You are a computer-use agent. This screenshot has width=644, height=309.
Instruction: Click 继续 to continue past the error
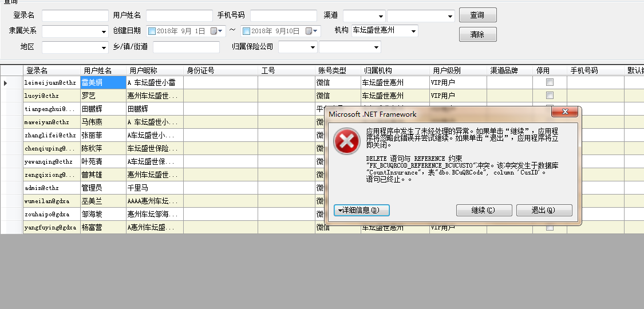tap(484, 210)
